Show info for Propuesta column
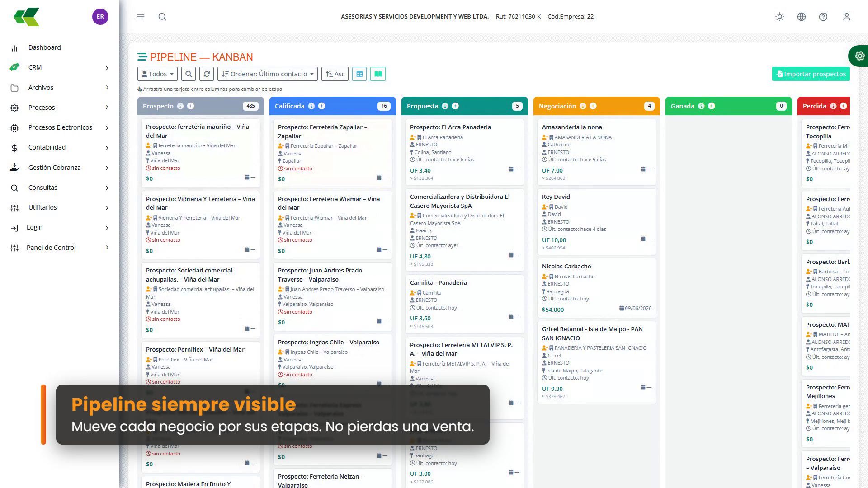Viewport: 868px width, 488px height. click(x=445, y=106)
